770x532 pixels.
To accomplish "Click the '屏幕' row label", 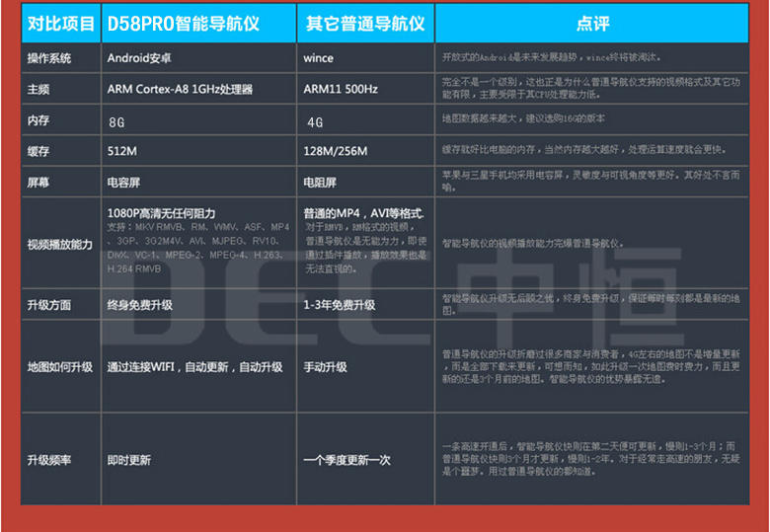I will [x=38, y=183].
